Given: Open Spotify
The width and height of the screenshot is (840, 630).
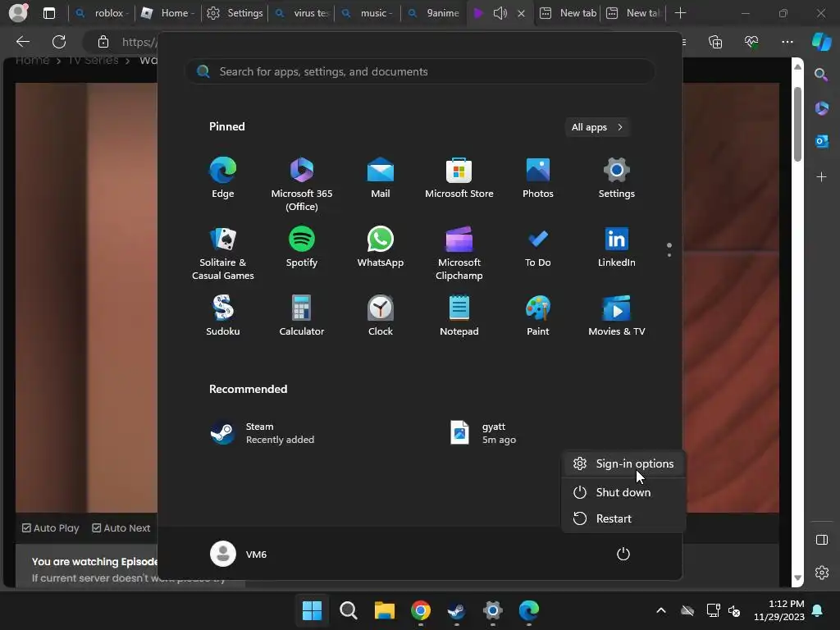Looking at the screenshot, I should pos(302,247).
